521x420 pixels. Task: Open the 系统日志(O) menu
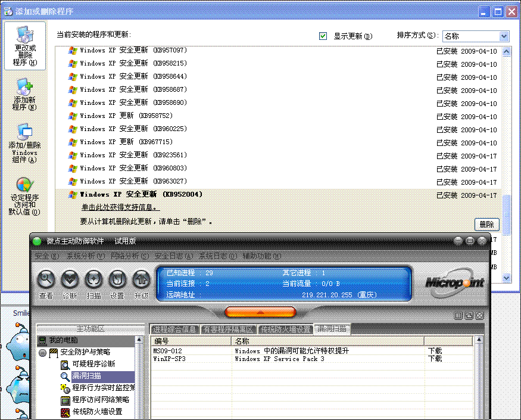[x=218, y=256]
